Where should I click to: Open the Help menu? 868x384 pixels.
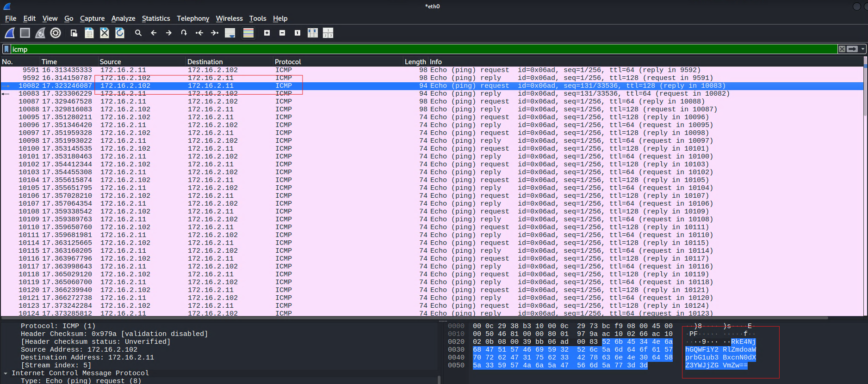pyautogui.click(x=280, y=18)
